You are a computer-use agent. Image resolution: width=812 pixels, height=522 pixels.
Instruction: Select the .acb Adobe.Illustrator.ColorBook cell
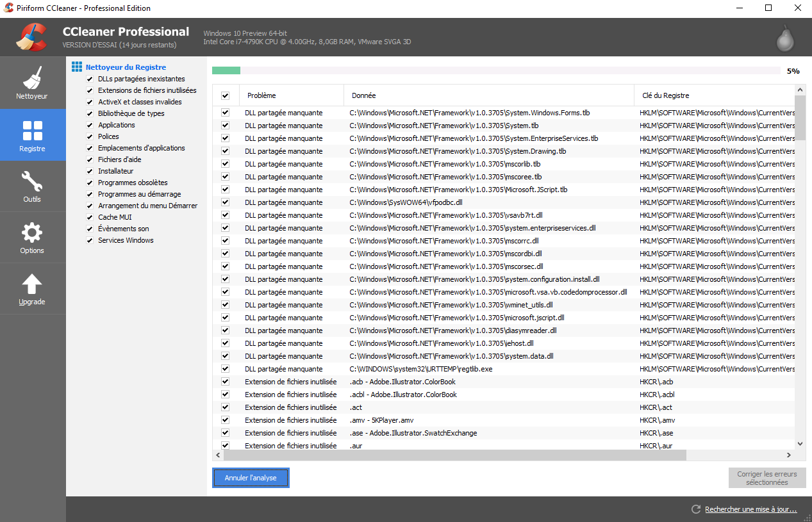tap(402, 382)
